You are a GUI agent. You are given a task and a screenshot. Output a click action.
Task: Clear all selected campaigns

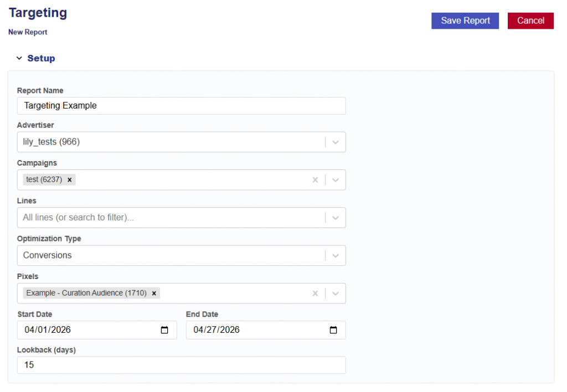(315, 180)
